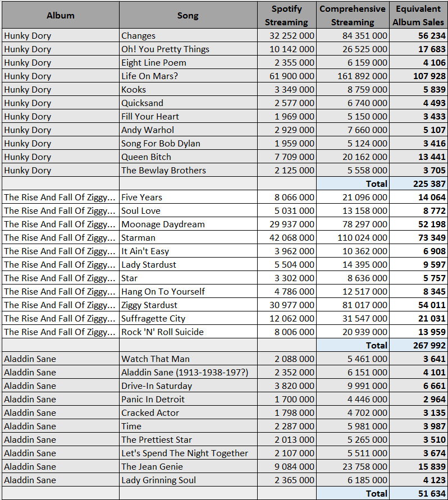
Task: Click the 'Soul Love' cell
Action: tap(188, 210)
